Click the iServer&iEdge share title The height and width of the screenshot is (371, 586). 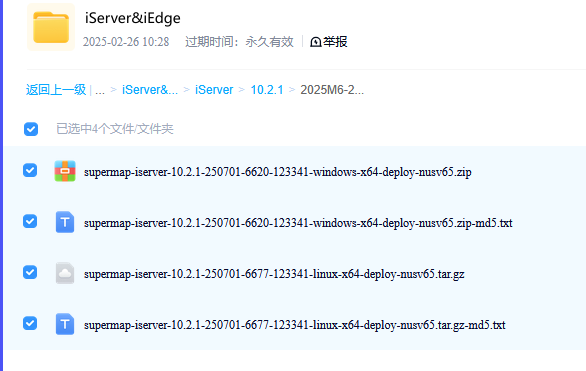133,18
